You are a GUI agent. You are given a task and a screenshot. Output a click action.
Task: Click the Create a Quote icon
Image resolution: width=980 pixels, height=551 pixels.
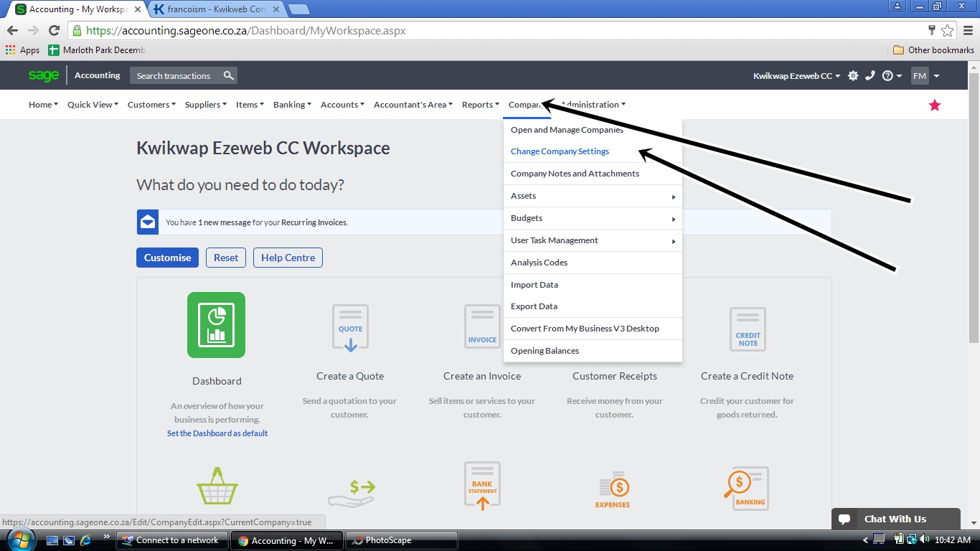[350, 329]
